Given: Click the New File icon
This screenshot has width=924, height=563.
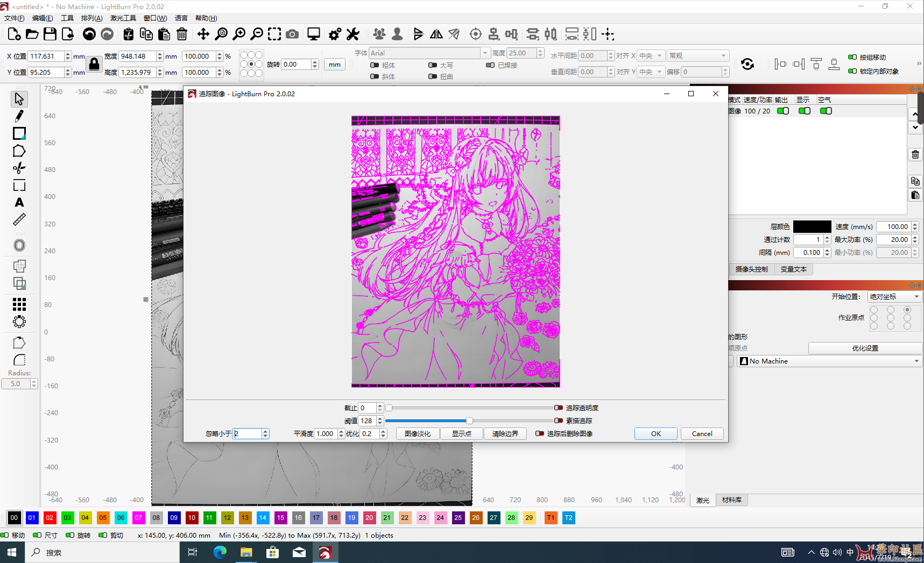Looking at the screenshot, I should tap(15, 34).
